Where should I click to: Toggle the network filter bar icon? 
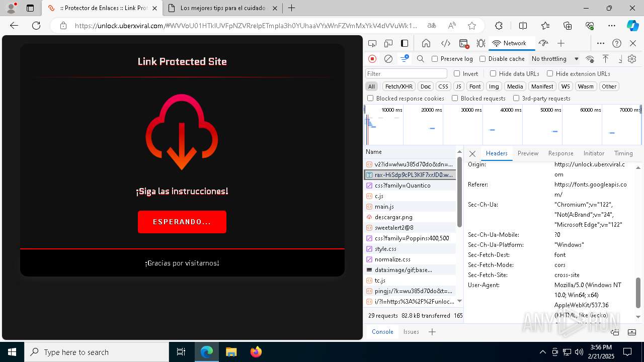(405, 59)
